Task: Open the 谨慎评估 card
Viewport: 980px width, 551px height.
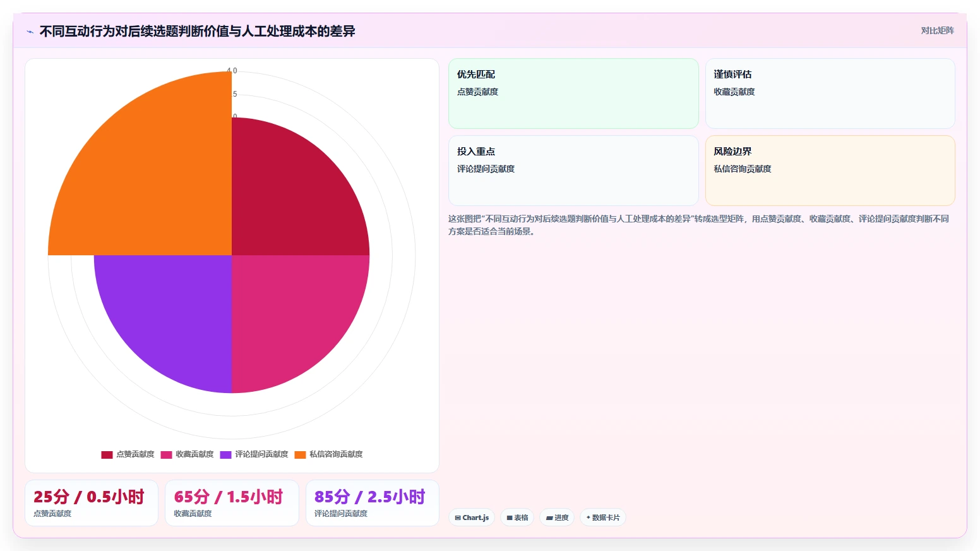Action: [830, 94]
